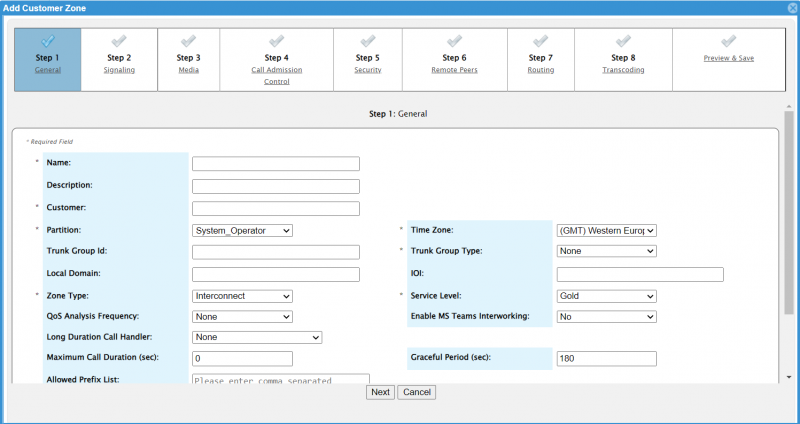The height and width of the screenshot is (424, 800).
Task: Click the Next button
Action: [381, 392]
